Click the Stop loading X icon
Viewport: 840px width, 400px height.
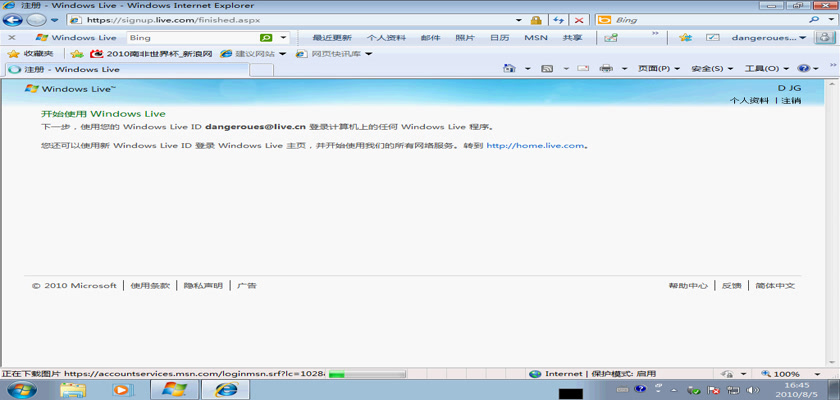pyautogui.click(x=578, y=20)
